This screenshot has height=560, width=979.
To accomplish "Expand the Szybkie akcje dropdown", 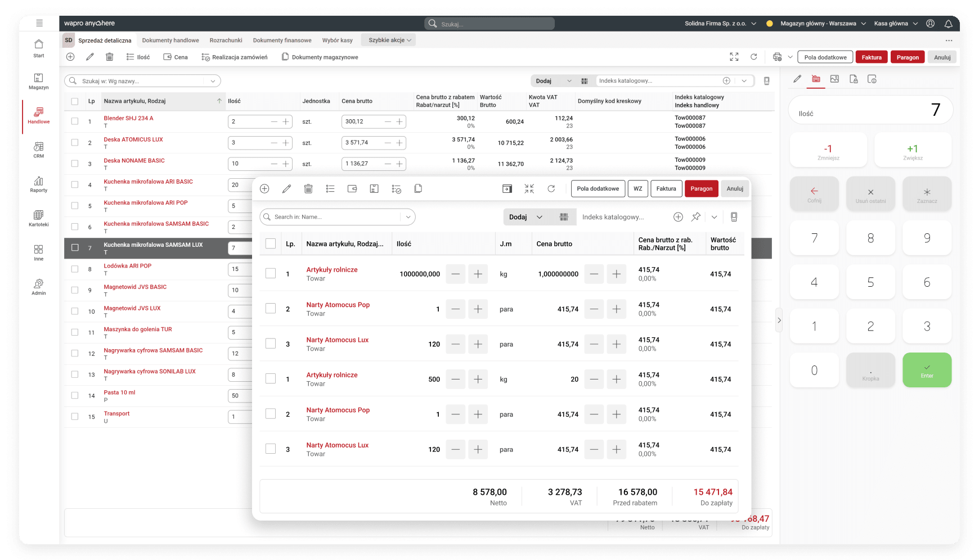I will (389, 40).
